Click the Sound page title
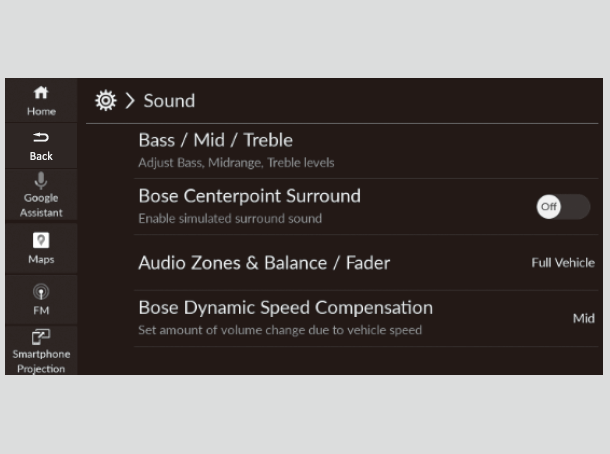The height and width of the screenshot is (454, 610). tap(169, 101)
